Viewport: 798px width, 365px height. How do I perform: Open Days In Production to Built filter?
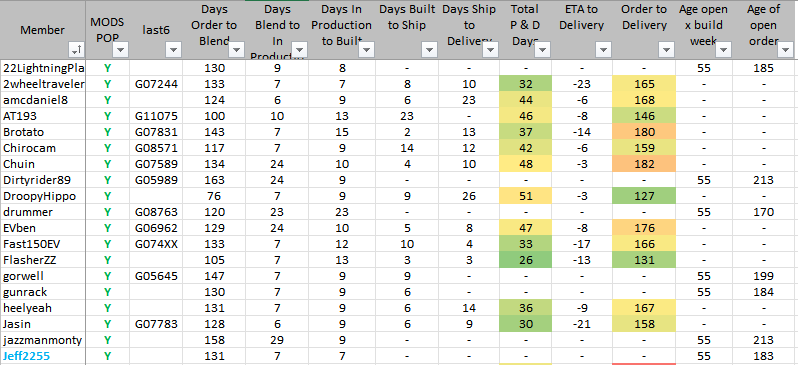[366, 50]
